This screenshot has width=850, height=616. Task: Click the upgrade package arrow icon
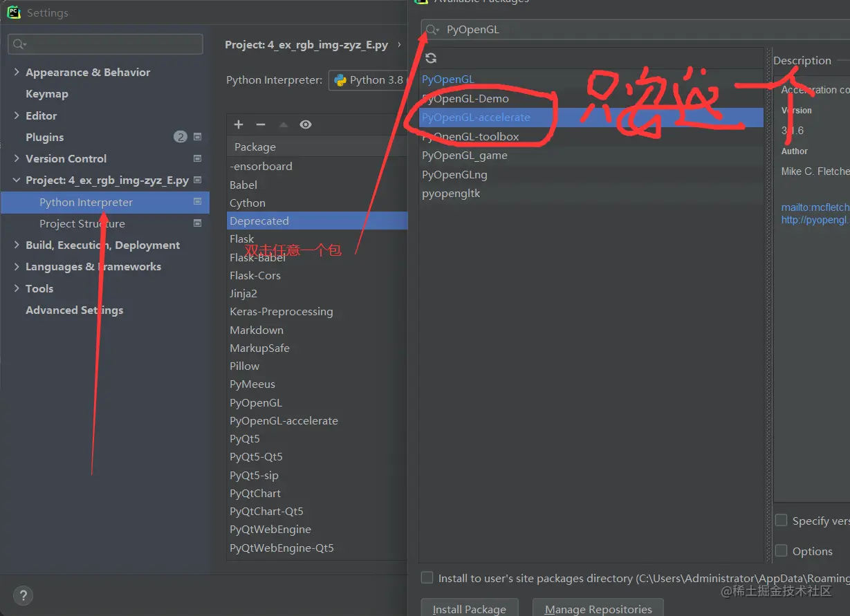click(x=283, y=124)
